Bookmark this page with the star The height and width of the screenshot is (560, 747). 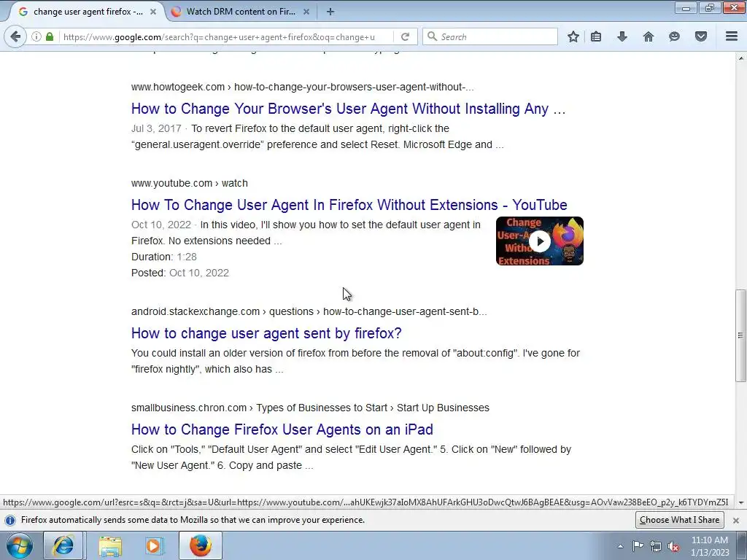[573, 36]
